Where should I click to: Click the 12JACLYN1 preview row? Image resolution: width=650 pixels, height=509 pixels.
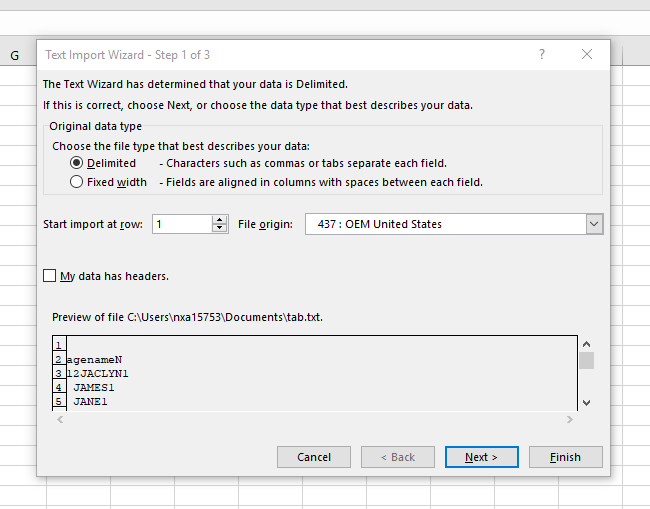(98, 373)
